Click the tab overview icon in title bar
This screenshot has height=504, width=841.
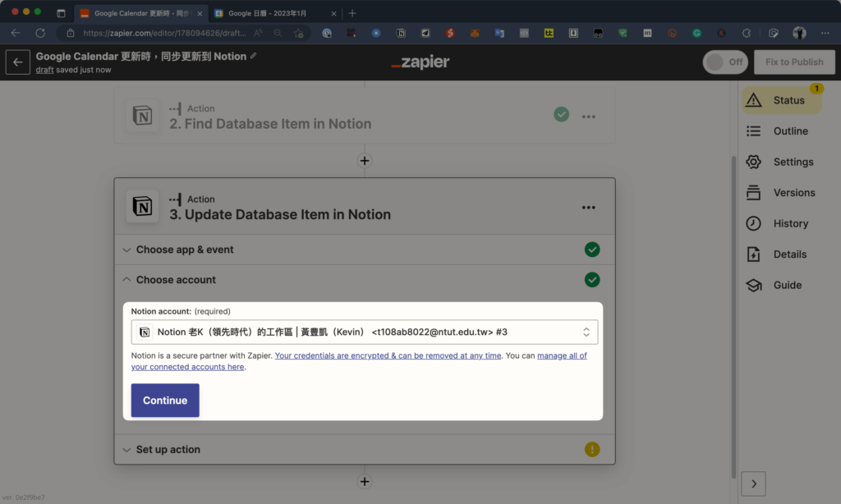61,13
